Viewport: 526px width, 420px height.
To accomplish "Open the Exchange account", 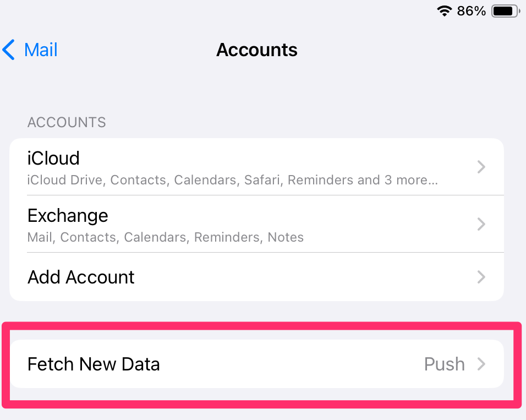I will (68, 215).
